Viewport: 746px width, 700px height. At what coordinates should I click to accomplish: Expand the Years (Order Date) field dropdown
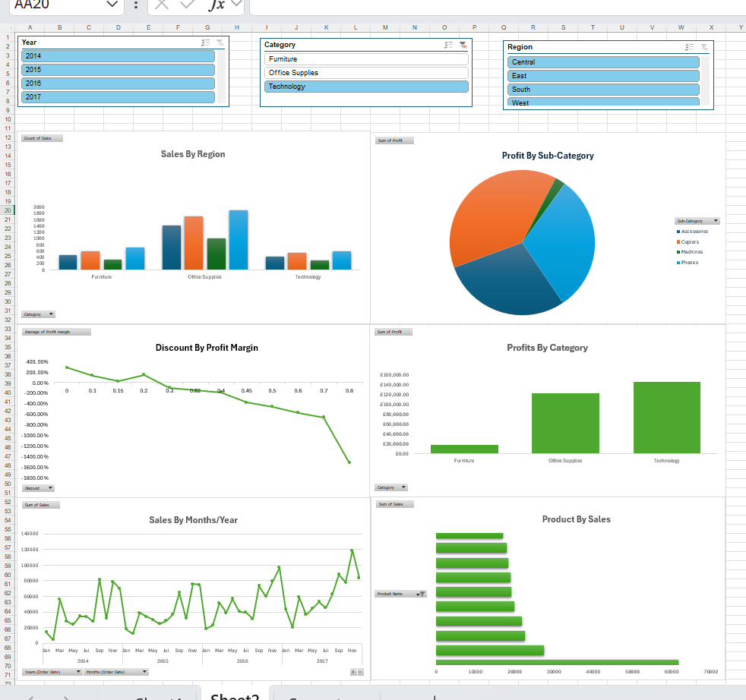pos(77,672)
